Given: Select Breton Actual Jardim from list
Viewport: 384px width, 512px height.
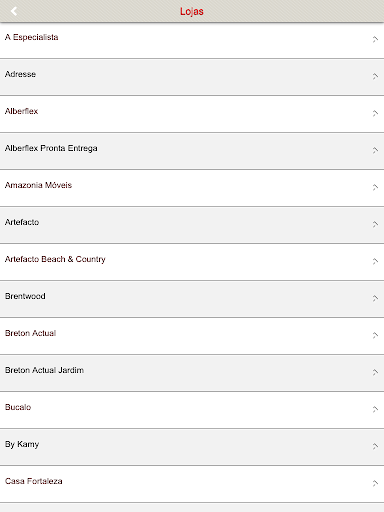Looking at the screenshot, I should (x=192, y=373).
